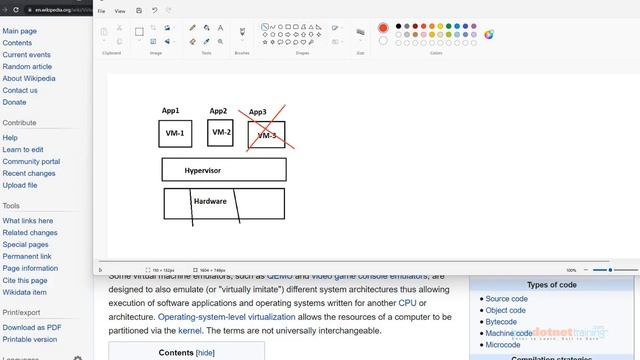
Task: Select the rectangular Selection tool
Action: pyautogui.click(x=139, y=31)
